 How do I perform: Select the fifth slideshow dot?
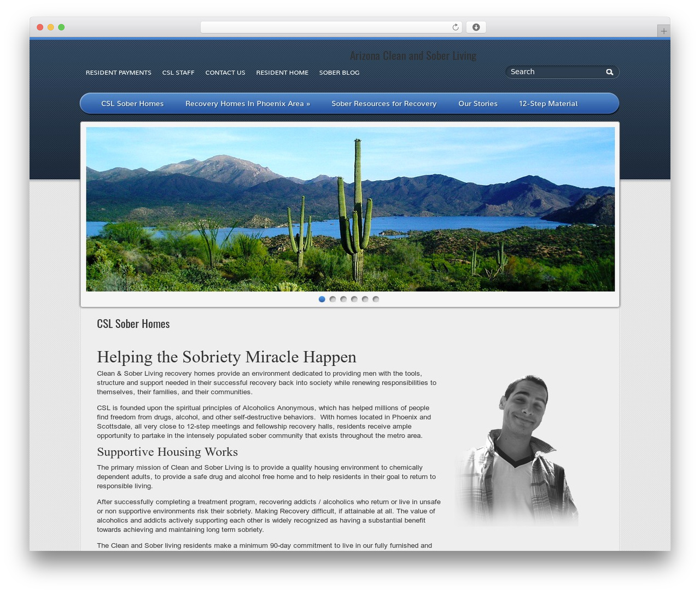[365, 299]
